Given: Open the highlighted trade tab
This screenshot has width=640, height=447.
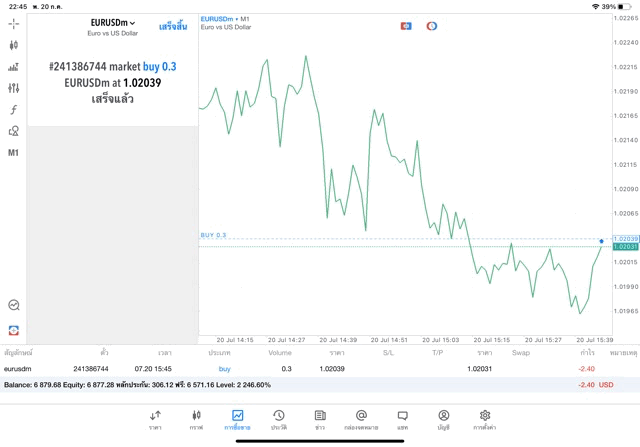Looking at the screenshot, I should [237, 420].
